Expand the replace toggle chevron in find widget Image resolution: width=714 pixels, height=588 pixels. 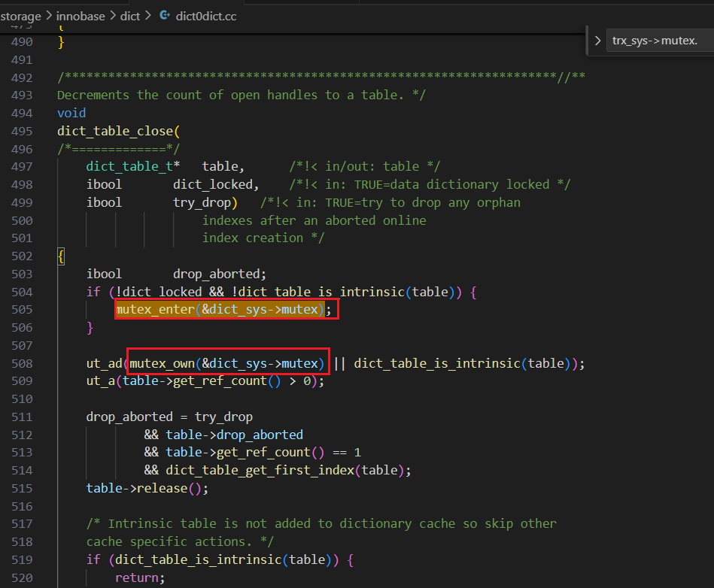598,41
